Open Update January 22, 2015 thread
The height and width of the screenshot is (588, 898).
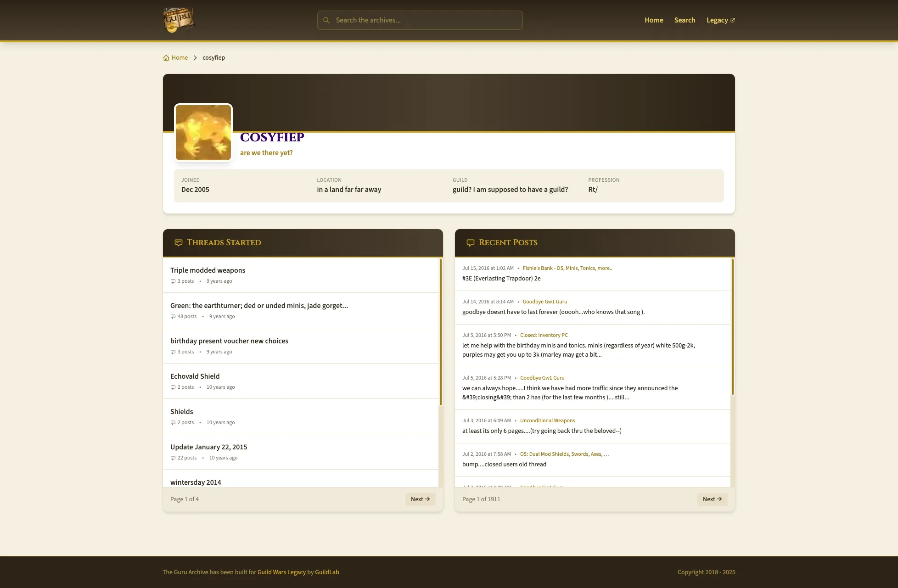(x=208, y=447)
